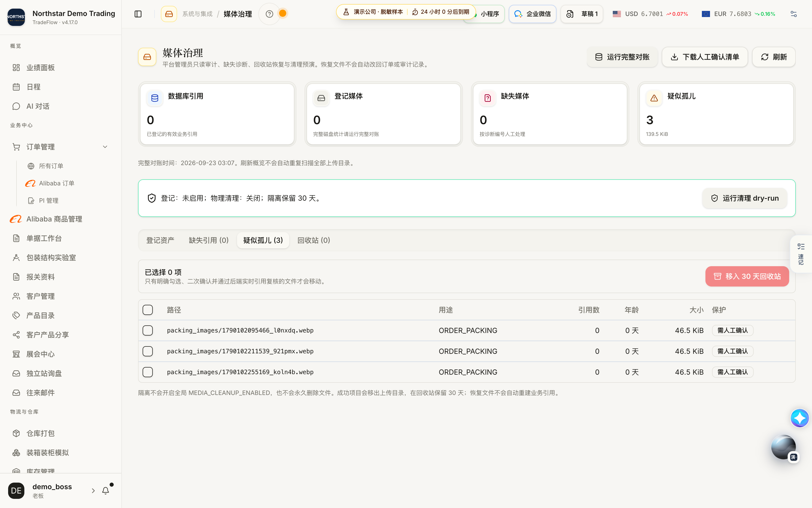Screen dimensions: 812x508
Task: Click the USD 6.7001 exchange rate
Action: (x=650, y=14)
